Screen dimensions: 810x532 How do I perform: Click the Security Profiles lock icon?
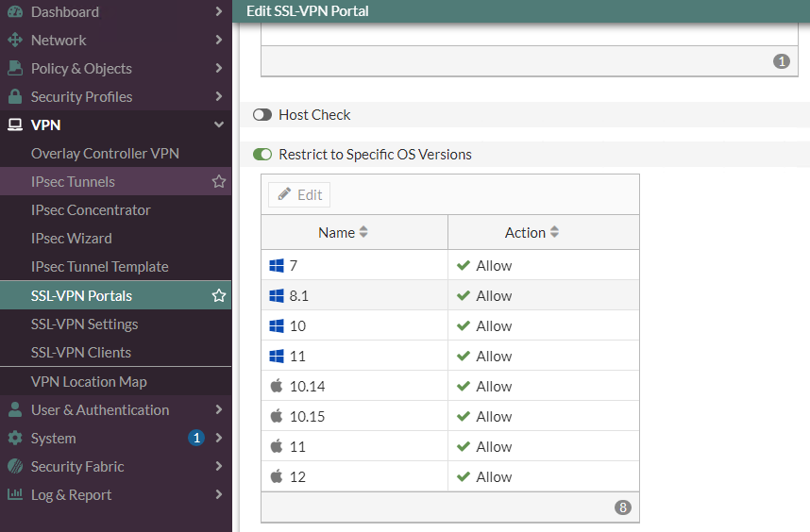click(15, 97)
